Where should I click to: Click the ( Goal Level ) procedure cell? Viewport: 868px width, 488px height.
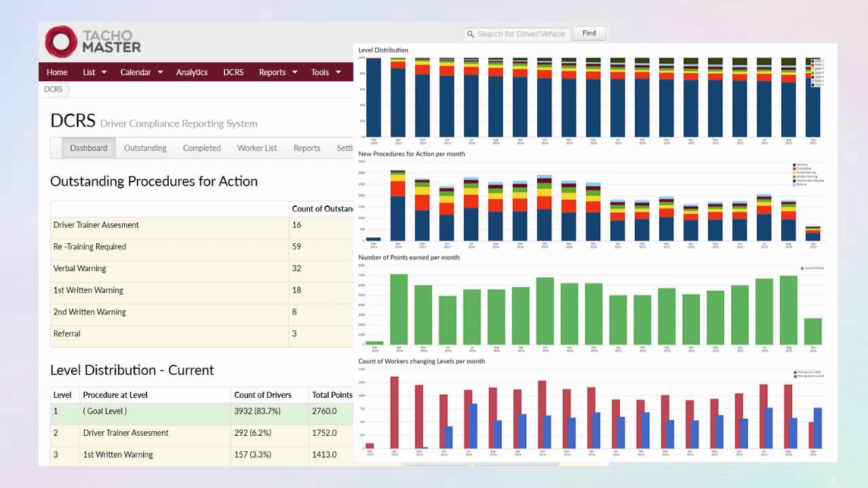[x=105, y=411]
